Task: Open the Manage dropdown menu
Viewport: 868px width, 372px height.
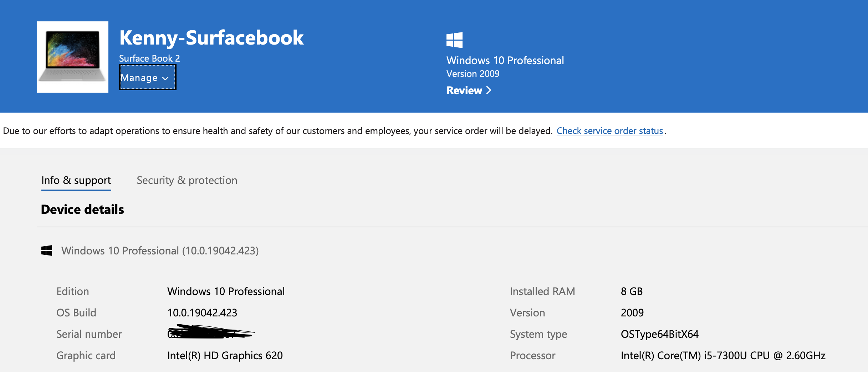Action: coord(147,78)
